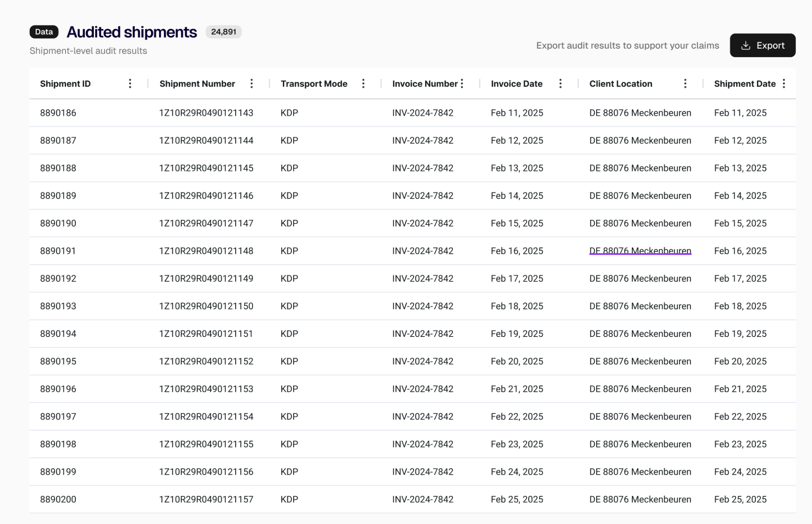Open Shipment ID column options menu
The height and width of the screenshot is (524, 812).
point(130,83)
